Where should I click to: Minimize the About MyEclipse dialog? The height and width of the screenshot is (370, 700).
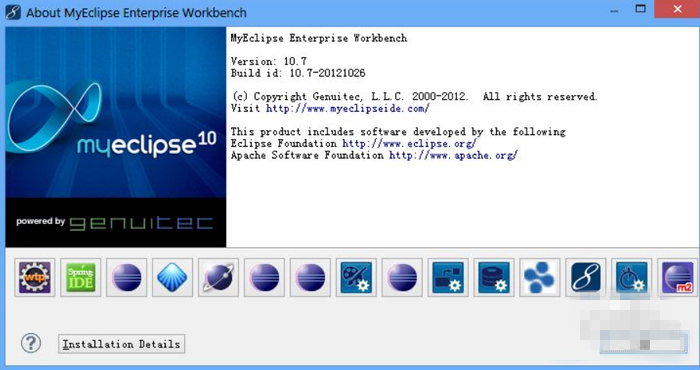coord(614,10)
